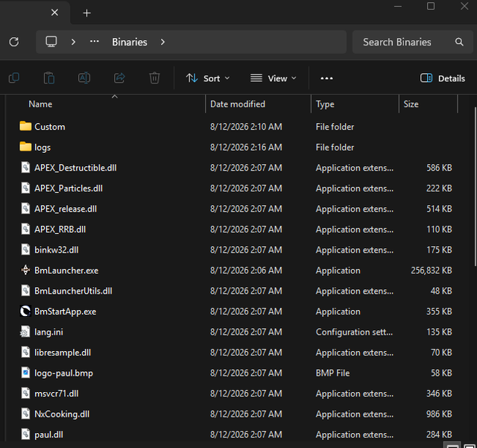Select binkw32.dll file icon
Viewport: 477px width, 448px height.
pos(25,250)
